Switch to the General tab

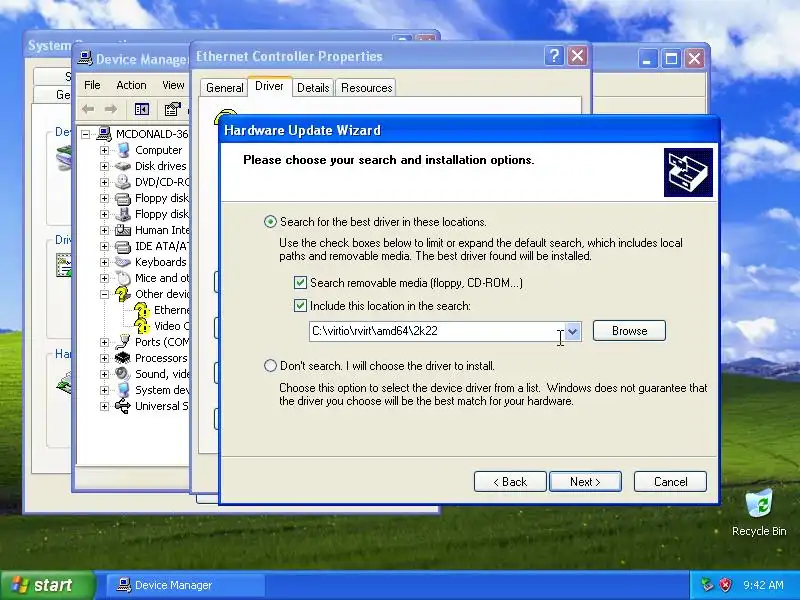(x=224, y=88)
